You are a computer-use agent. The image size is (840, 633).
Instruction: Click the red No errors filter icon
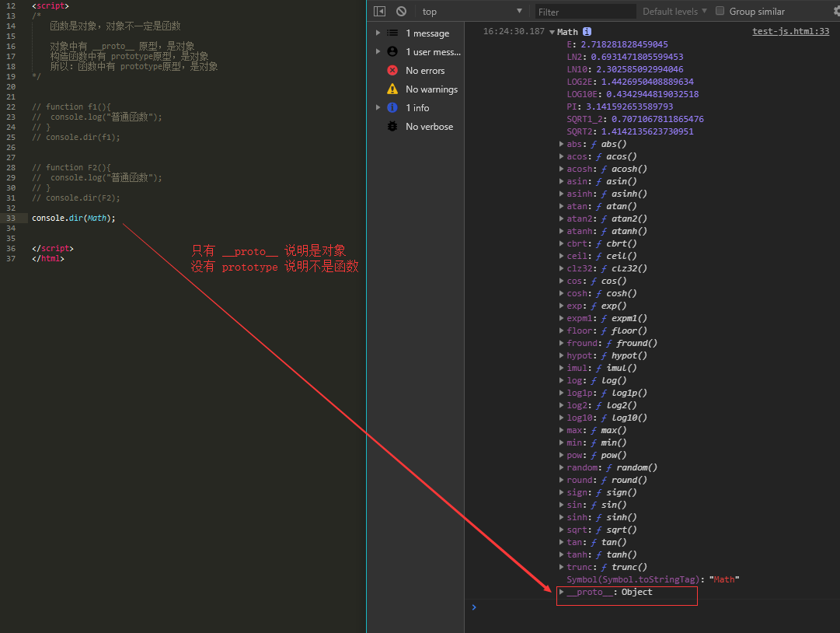(x=392, y=70)
